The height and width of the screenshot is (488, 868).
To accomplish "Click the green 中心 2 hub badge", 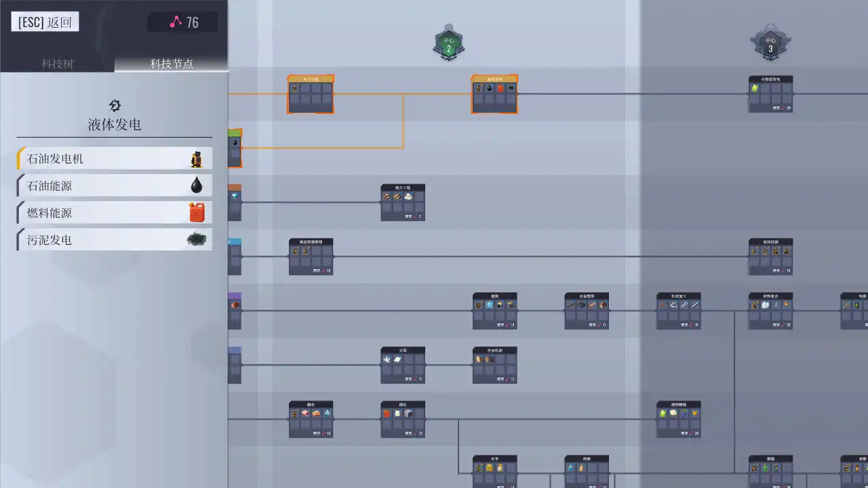I will click(448, 44).
